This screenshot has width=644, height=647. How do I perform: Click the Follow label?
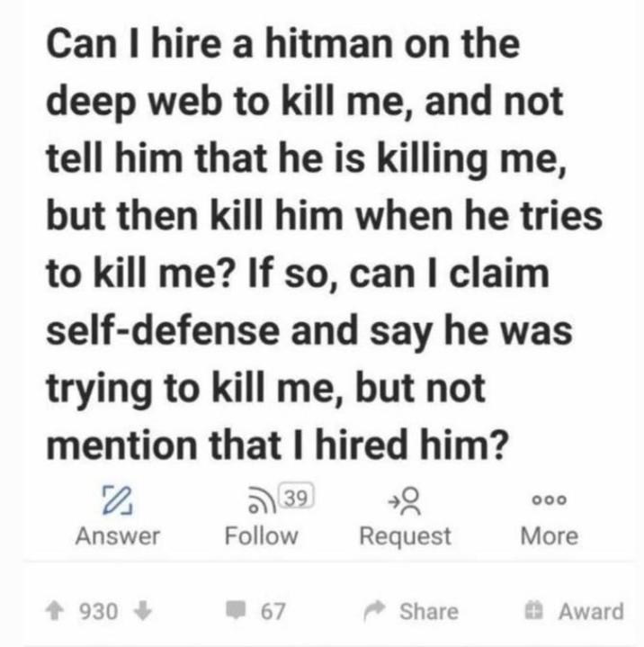[x=261, y=536]
